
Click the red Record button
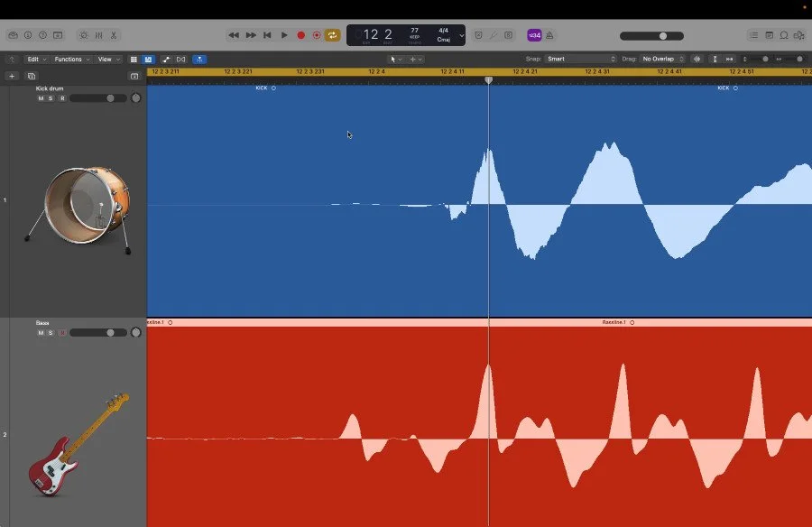pos(300,35)
